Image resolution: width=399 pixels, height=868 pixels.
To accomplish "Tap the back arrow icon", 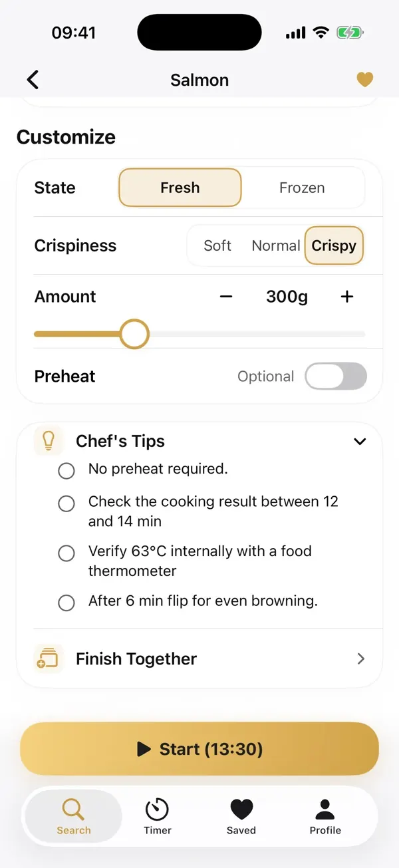I will tap(33, 80).
